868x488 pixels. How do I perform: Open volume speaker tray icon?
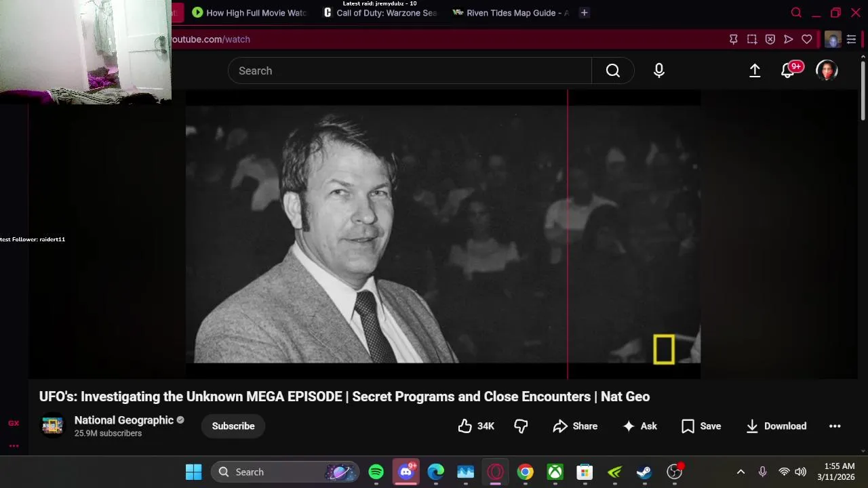tap(801, 472)
